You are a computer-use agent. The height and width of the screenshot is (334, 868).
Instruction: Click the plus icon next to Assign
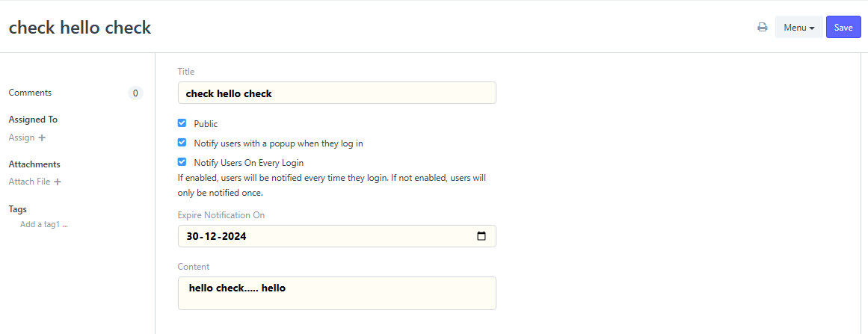click(42, 137)
